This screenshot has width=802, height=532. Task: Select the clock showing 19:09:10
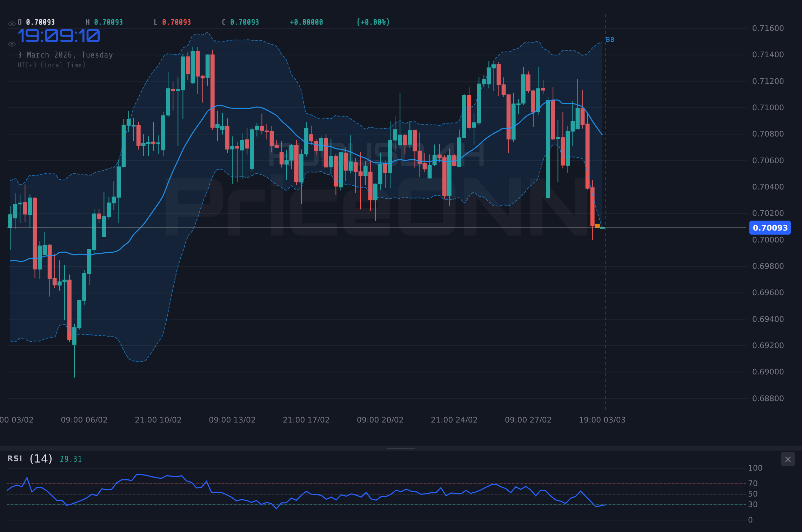pyautogui.click(x=59, y=35)
